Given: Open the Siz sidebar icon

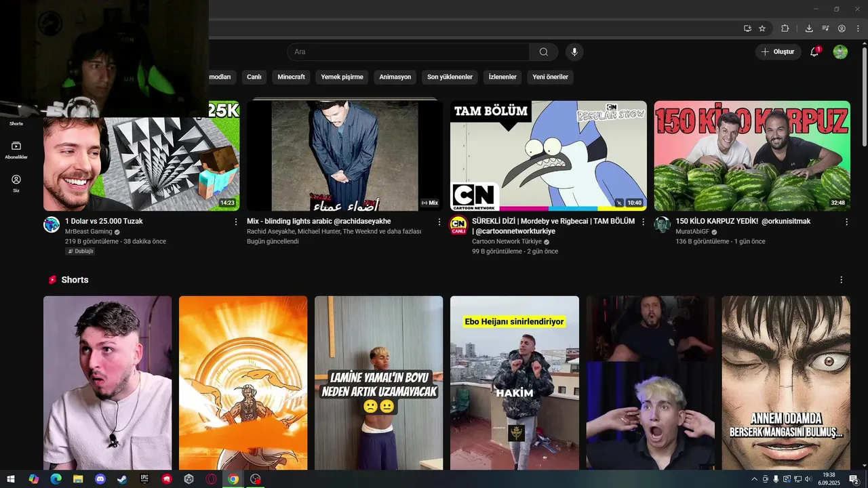Looking at the screenshot, I should point(16,184).
